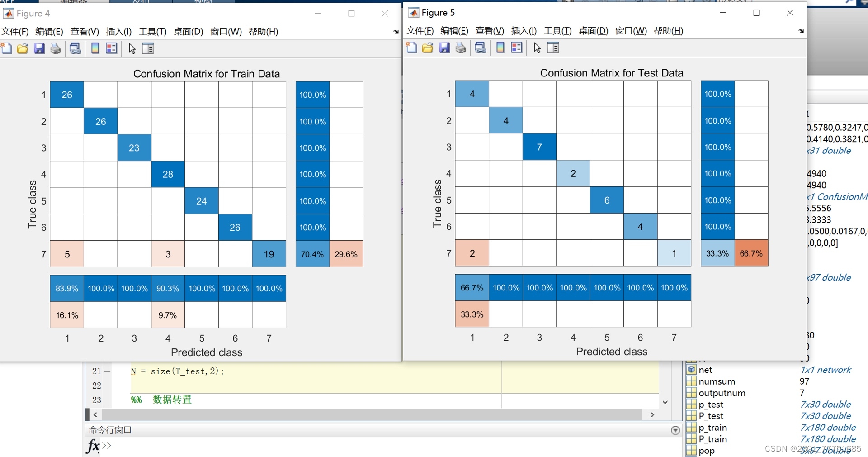Maximize the Figure 5 window
Screen dimensions: 868x457
coord(756,13)
